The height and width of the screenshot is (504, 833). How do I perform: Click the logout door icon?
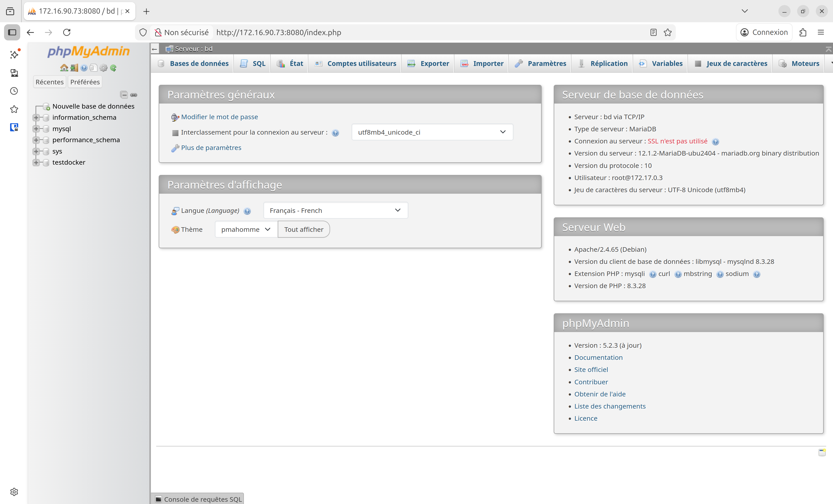pos(74,68)
